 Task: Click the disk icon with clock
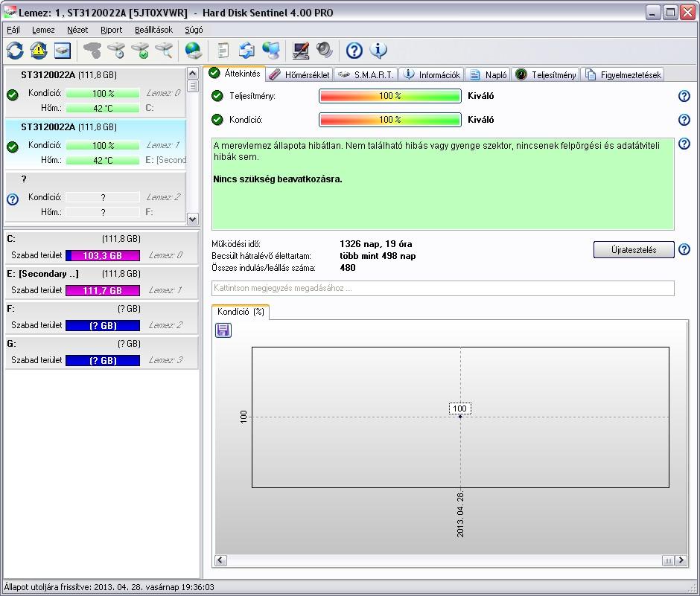click(x=116, y=51)
